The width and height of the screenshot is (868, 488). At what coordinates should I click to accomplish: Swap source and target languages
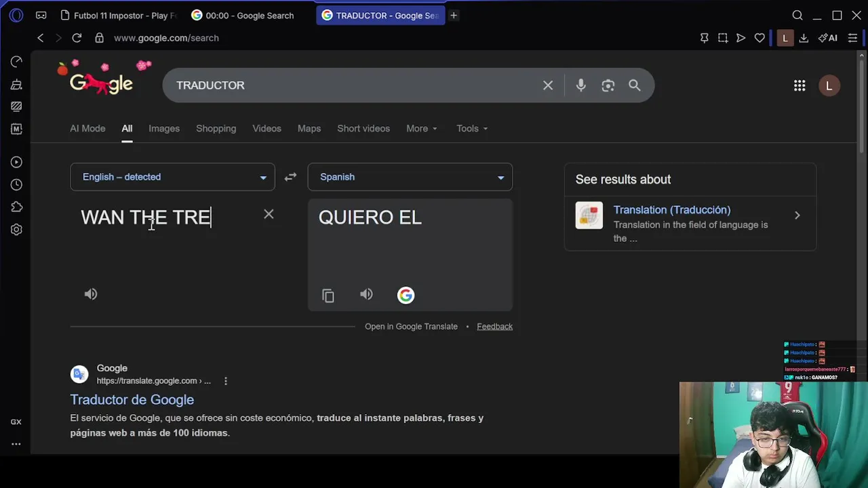click(290, 177)
